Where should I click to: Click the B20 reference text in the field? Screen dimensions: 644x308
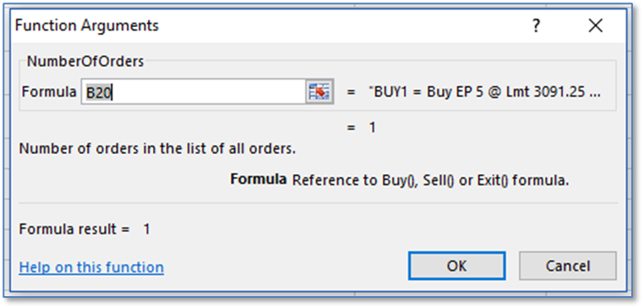tap(98, 93)
